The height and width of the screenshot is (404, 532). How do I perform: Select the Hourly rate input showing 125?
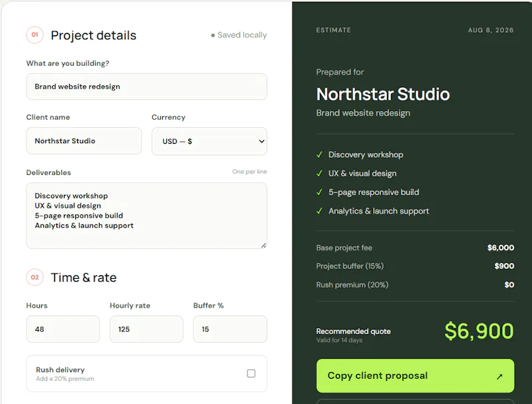pos(146,329)
